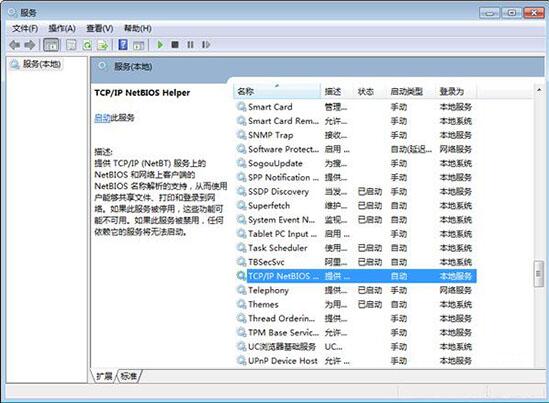
Task: Click the Restart Service toolbar icon
Action: coord(206,45)
